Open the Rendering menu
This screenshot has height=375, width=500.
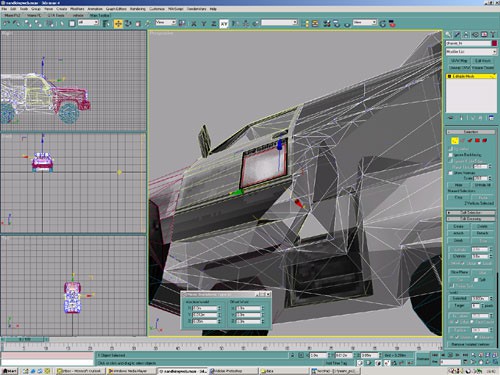coord(137,9)
